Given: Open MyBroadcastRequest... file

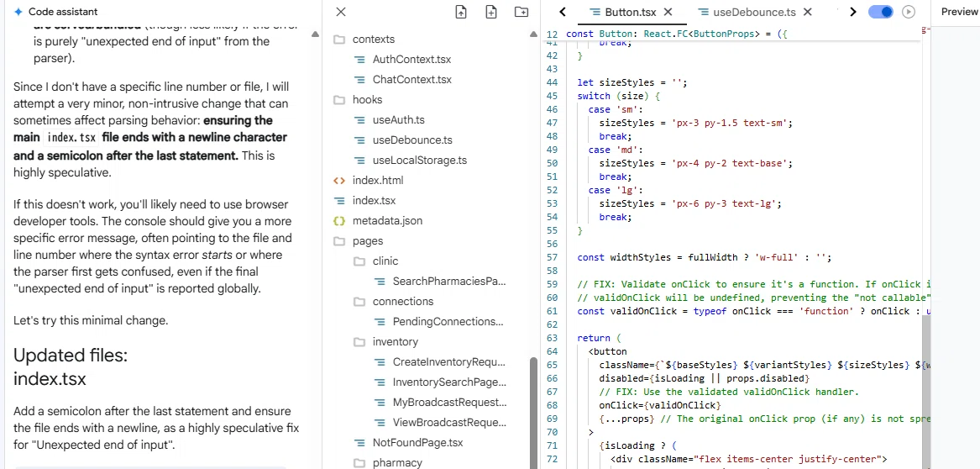Looking at the screenshot, I should tap(449, 402).
